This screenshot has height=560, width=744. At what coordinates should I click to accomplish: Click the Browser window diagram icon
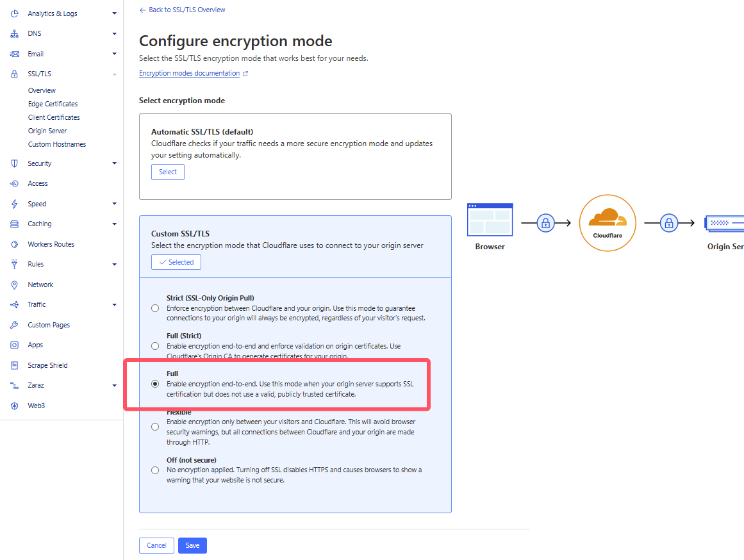coord(490,219)
